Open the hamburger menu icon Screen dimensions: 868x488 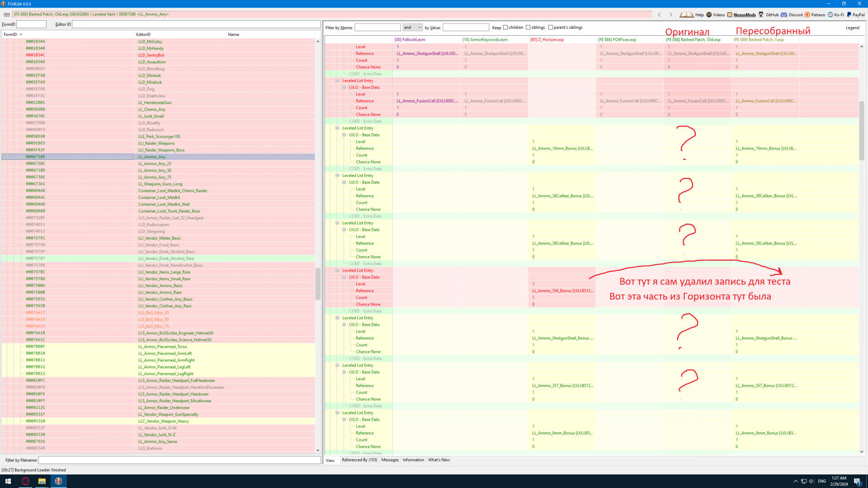6,14
